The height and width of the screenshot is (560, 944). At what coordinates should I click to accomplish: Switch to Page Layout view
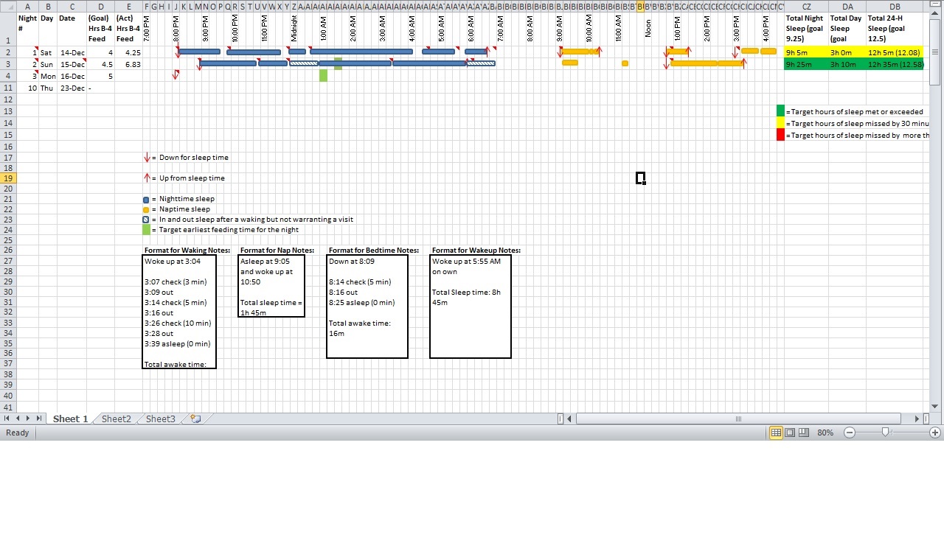tap(790, 433)
